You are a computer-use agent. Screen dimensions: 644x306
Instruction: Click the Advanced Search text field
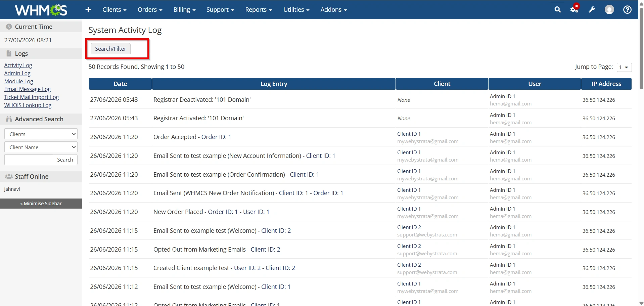click(x=29, y=160)
